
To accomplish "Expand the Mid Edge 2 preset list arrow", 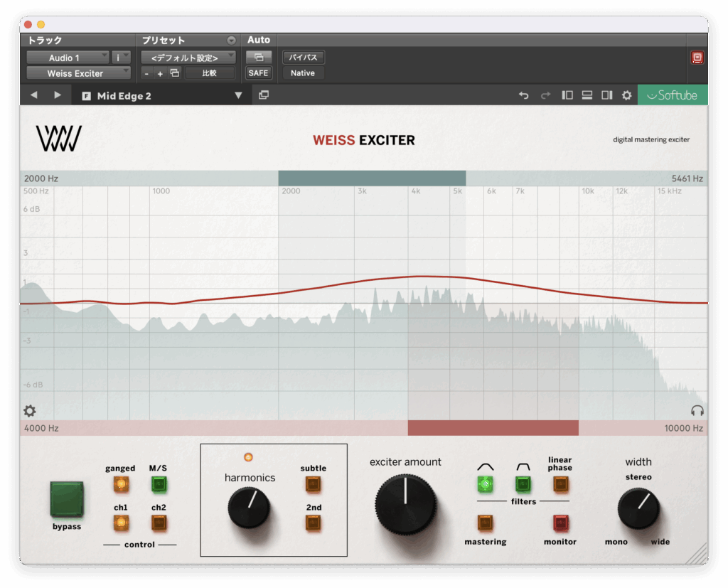I will (238, 95).
